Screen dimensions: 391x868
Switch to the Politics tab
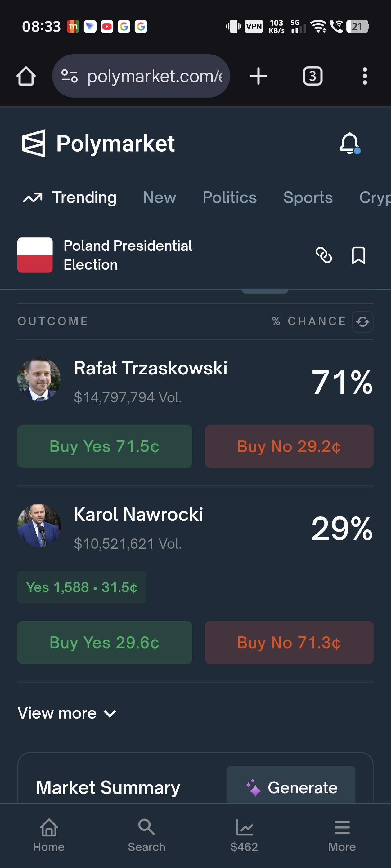point(229,197)
